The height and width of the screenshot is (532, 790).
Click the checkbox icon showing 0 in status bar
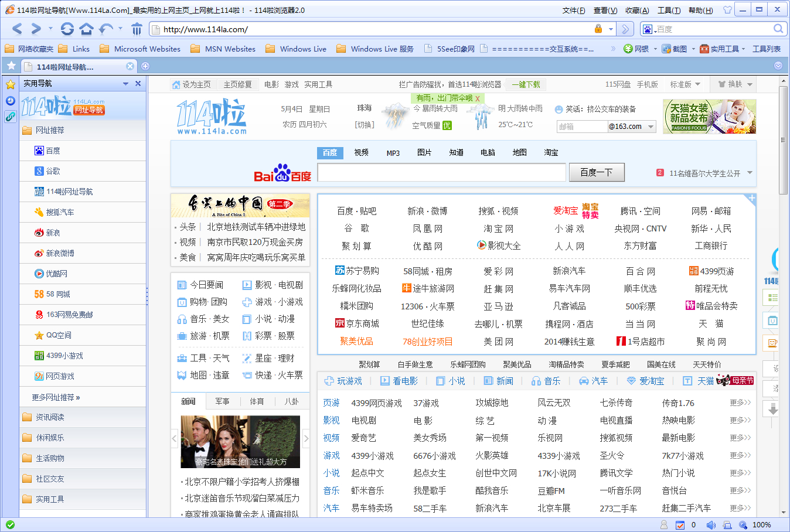pyautogui.click(x=680, y=525)
